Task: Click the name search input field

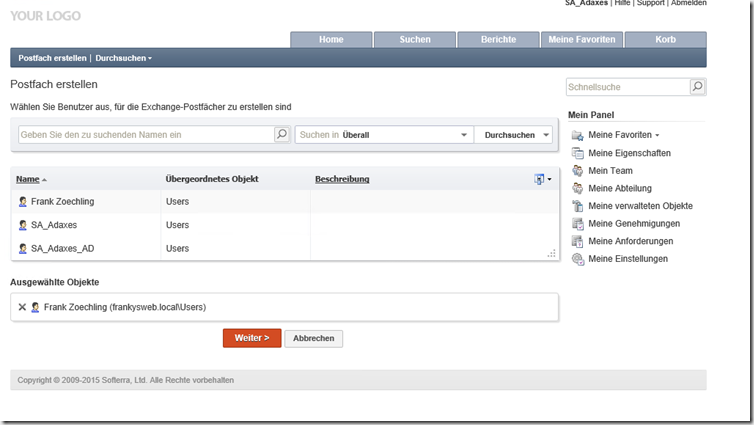Action: click(x=146, y=134)
